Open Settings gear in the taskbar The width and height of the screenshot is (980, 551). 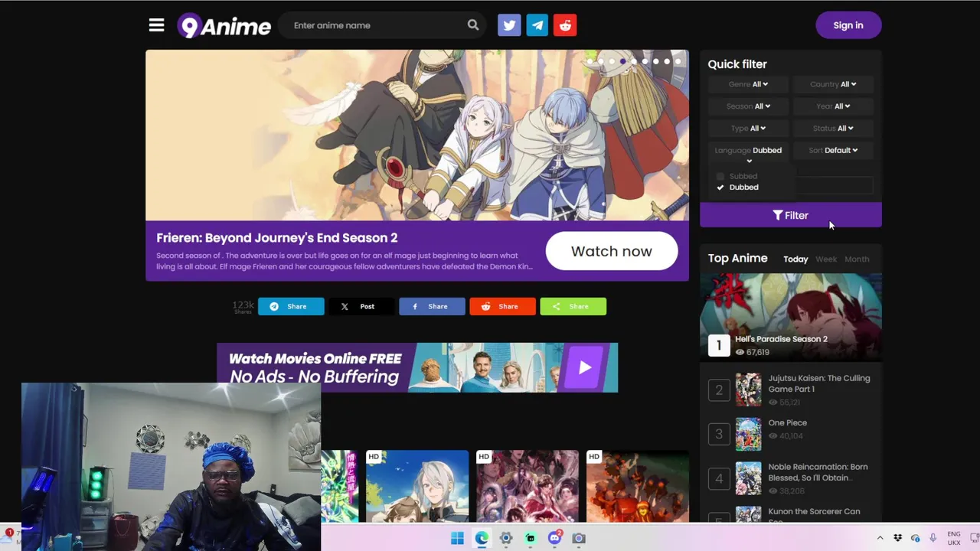[506, 538]
